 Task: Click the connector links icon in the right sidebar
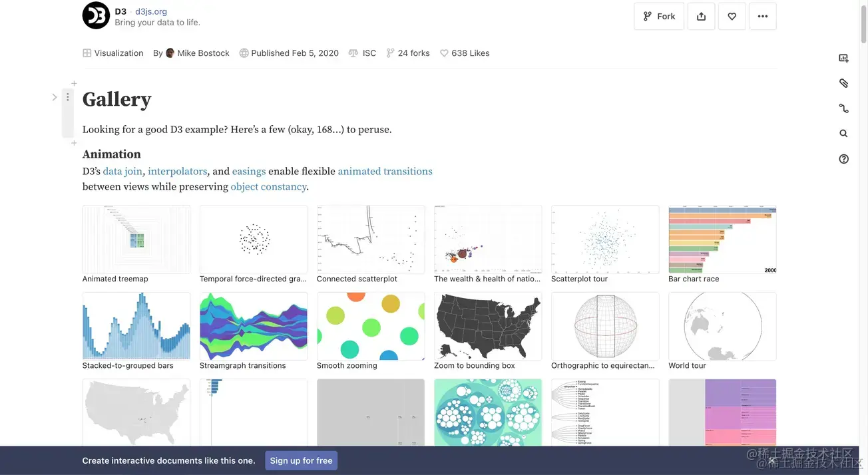tap(843, 108)
